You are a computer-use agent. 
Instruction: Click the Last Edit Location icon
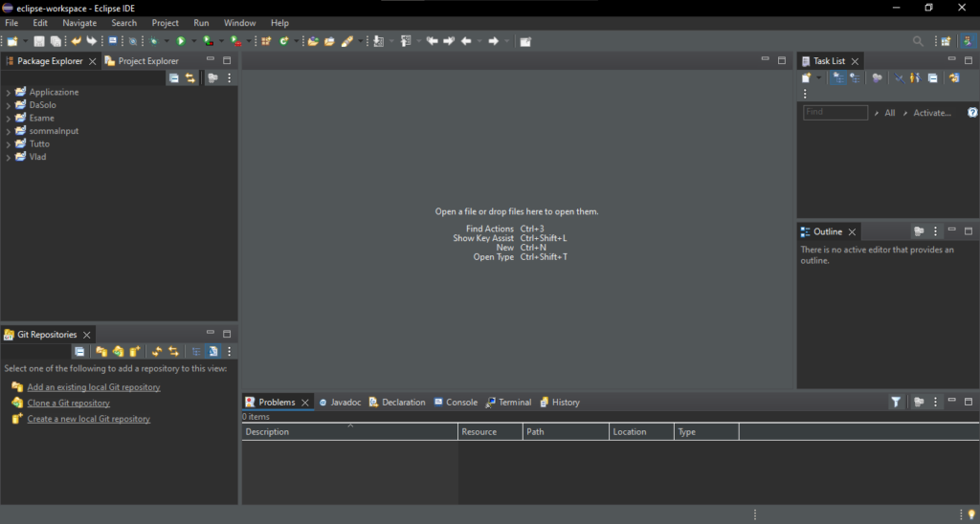pyautogui.click(x=432, y=41)
